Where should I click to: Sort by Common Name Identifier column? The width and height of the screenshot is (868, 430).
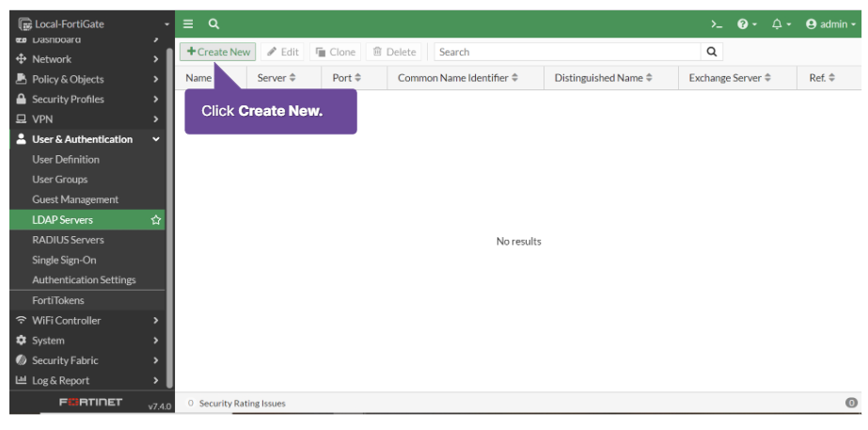[x=458, y=78]
